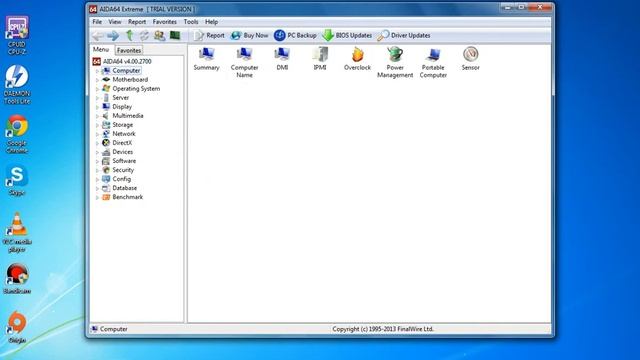The width and height of the screenshot is (640, 360).
Task: Select Software in the tree
Action: 124,161
